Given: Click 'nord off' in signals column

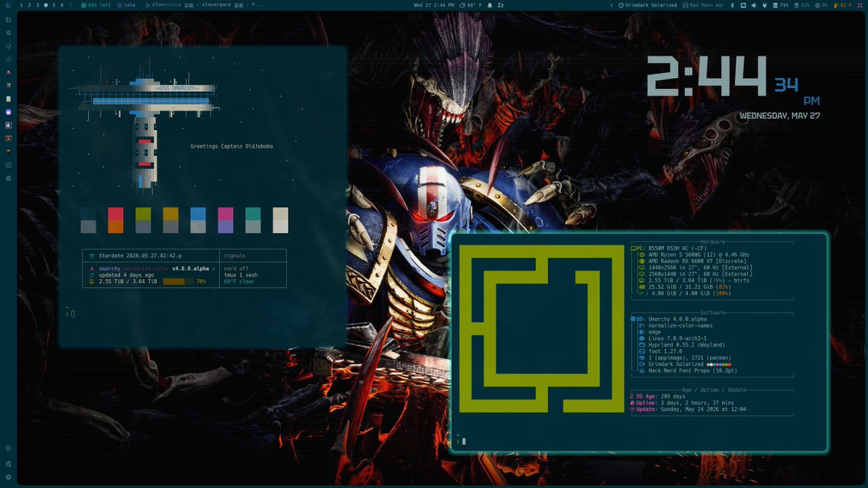Looking at the screenshot, I should 237,268.
